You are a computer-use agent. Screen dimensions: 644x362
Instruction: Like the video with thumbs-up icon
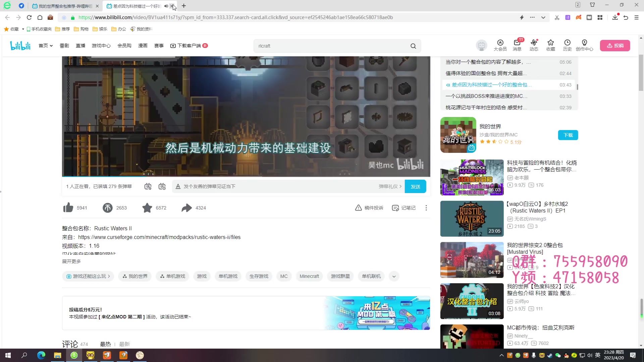pos(68,208)
